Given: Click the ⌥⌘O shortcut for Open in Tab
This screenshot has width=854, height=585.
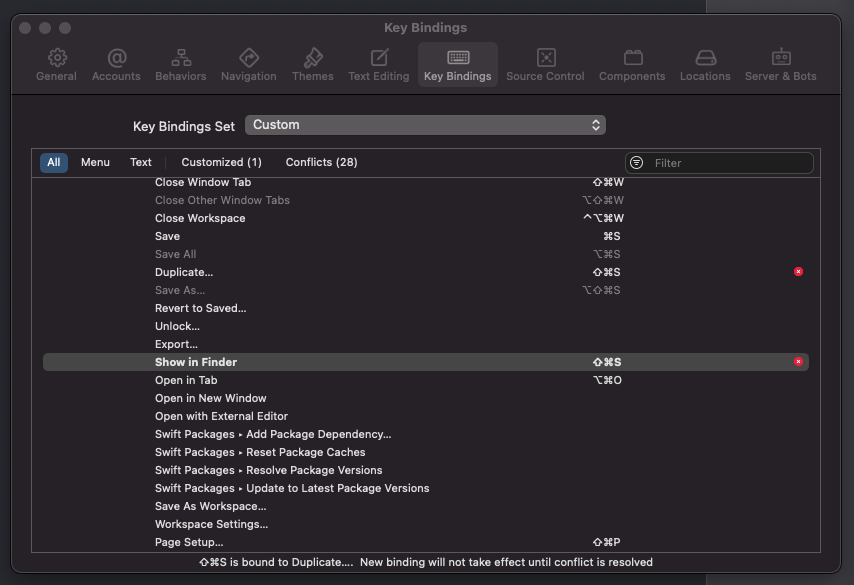Looking at the screenshot, I should (607, 380).
